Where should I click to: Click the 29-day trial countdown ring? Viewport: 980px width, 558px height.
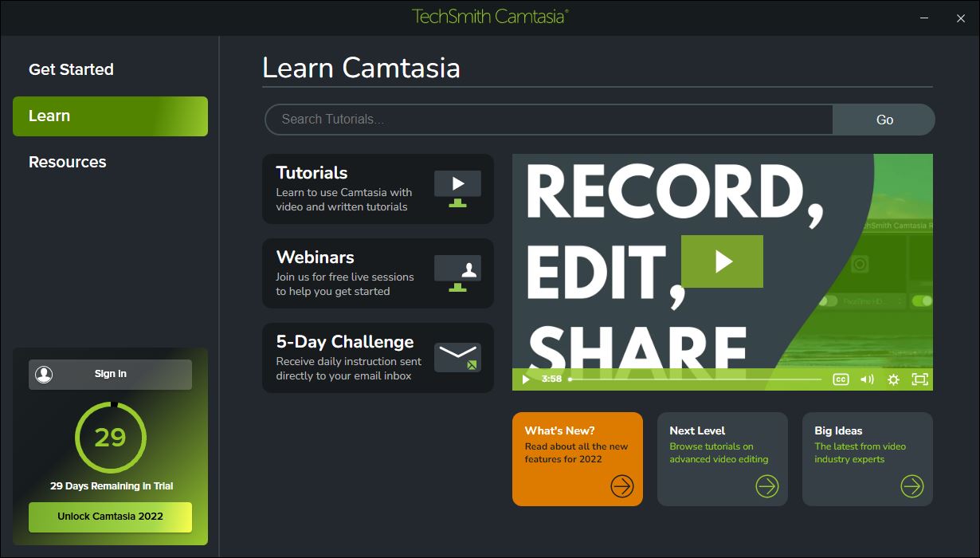[x=110, y=437]
